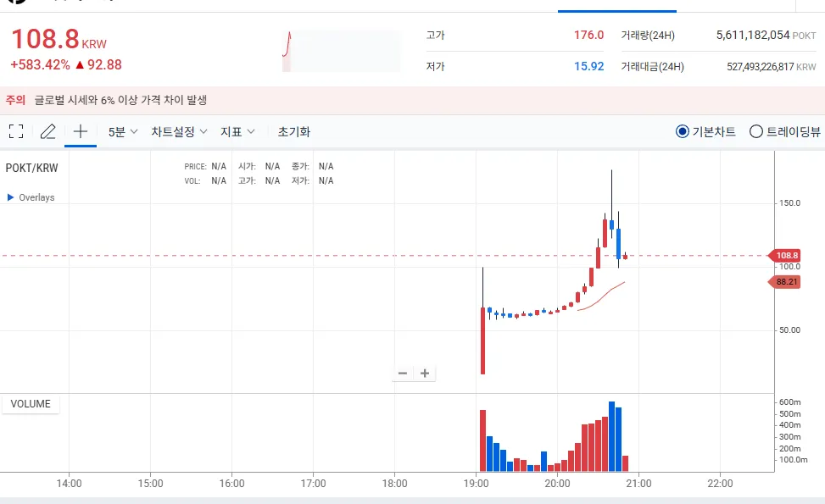Click the tallest blue volume bar

[x=612, y=436]
